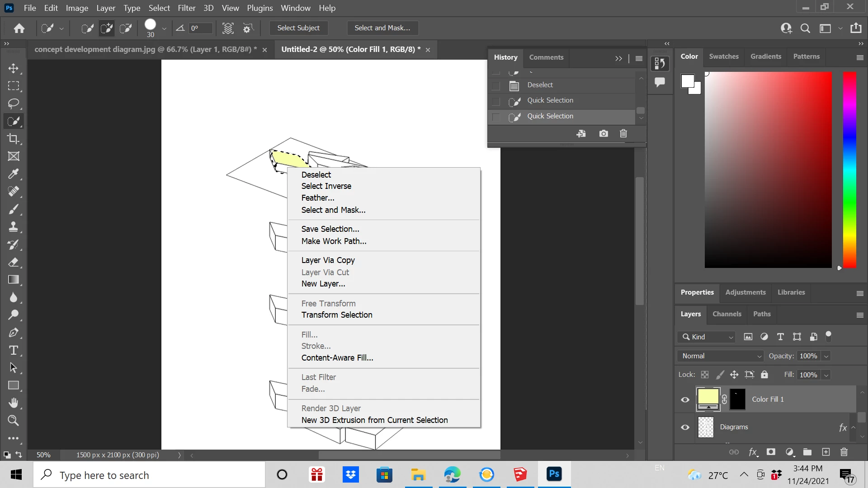Open the layer Opacity dropdown arrow
This screenshot has width=868, height=488.
point(826,356)
